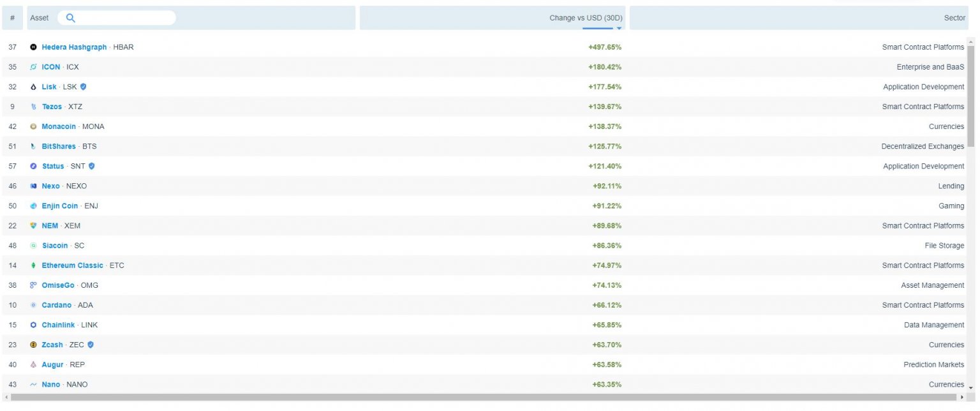
Task: Click the Cardano coin logo
Action: [x=34, y=304]
